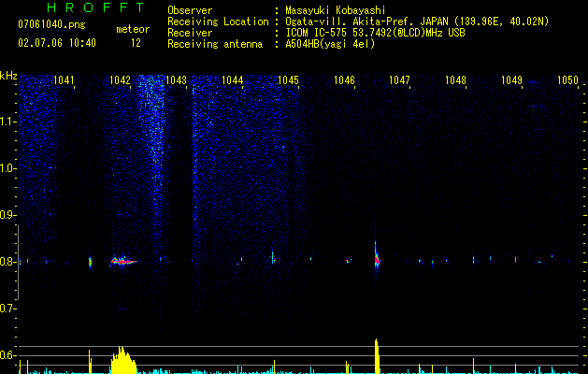Click the kHz axis unit label
Image resolution: width=588 pixels, height=374 pixels.
pos(8,76)
